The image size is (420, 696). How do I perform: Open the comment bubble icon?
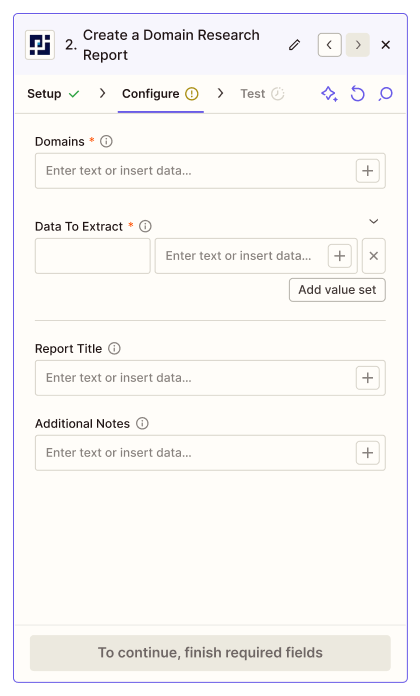coord(385,94)
